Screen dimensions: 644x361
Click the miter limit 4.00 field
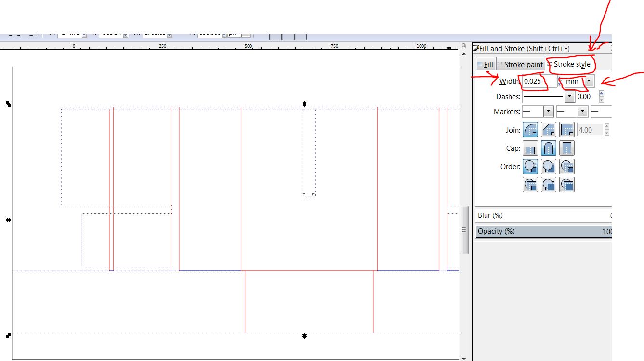click(590, 130)
